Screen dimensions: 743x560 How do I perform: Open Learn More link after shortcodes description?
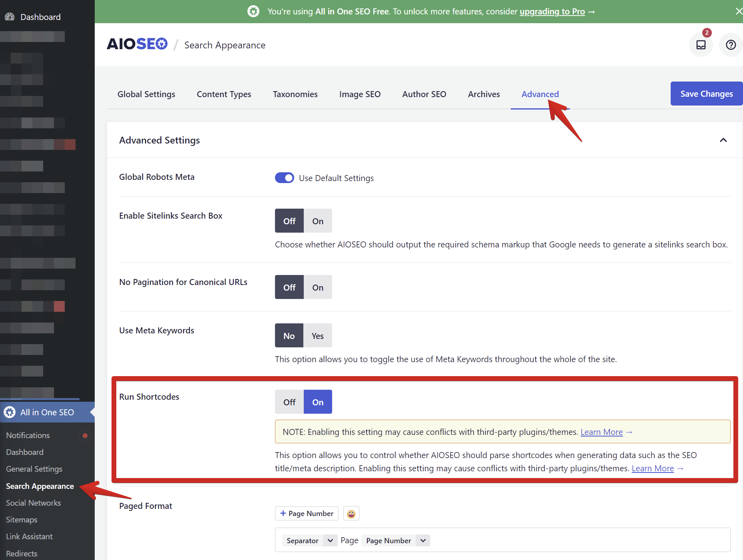tap(652, 468)
